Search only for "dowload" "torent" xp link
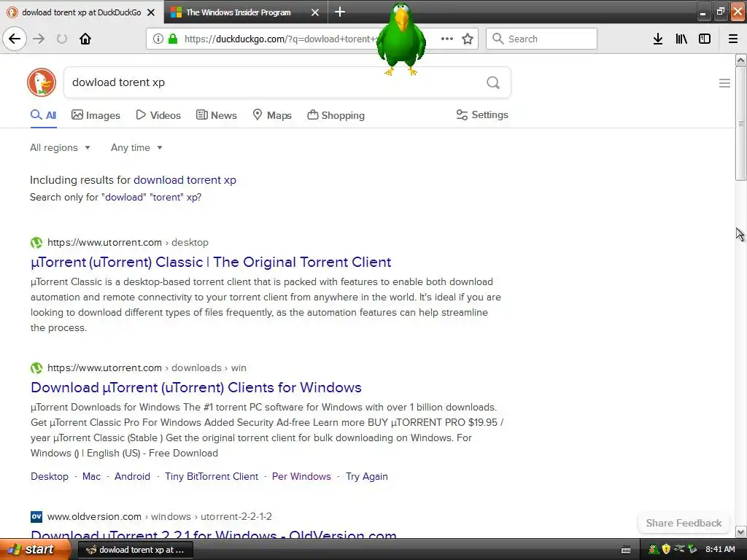This screenshot has width=747, height=560. 153,197
